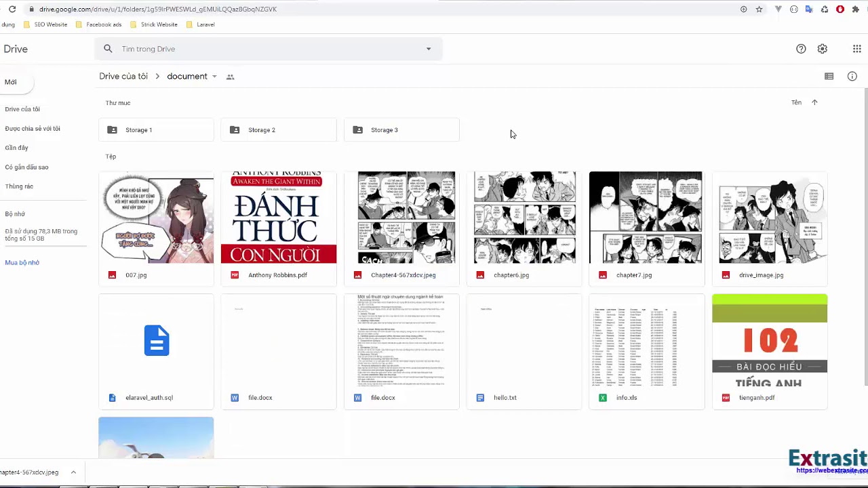The width and height of the screenshot is (868, 488).
Task: Click browser address bar URL
Action: point(158,9)
